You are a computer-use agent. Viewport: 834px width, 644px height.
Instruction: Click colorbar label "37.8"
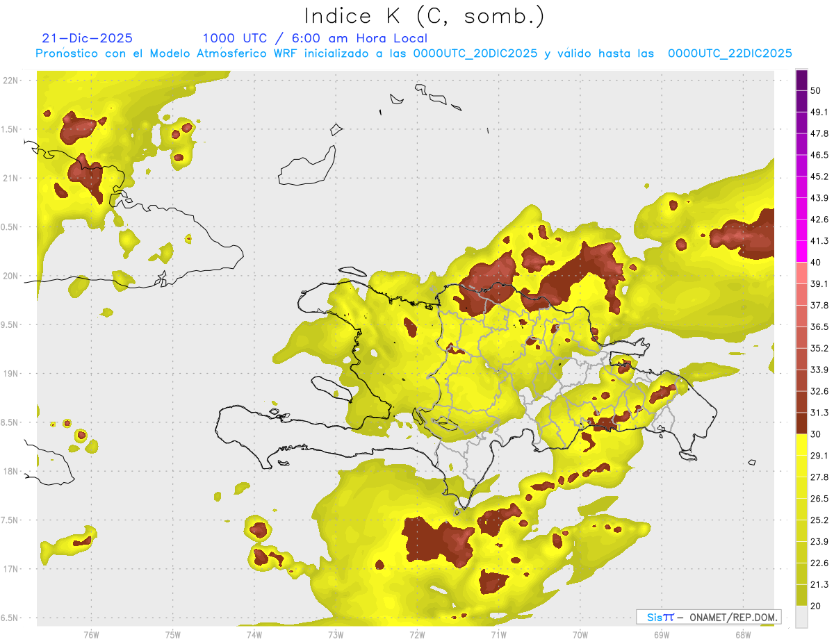[819, 305]
